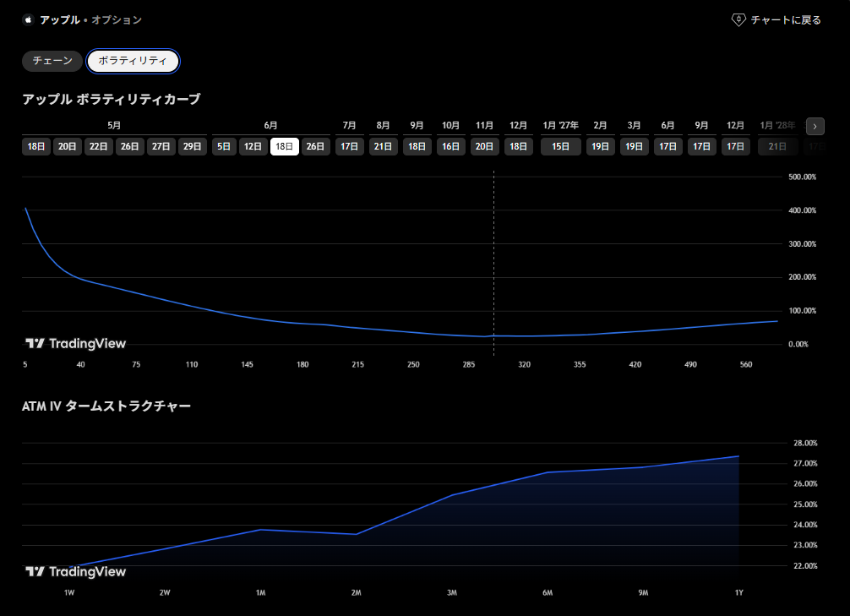Select 5月 20日 expiry

(68, 146)
